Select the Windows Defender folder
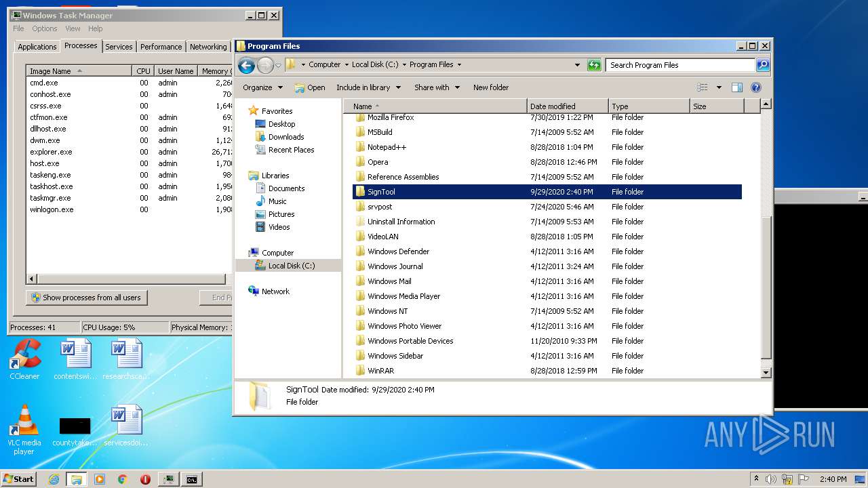This screenshot has height=488, width=868. click(x=547, y=251)
